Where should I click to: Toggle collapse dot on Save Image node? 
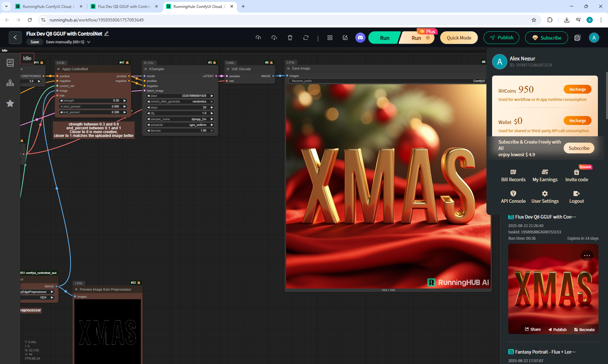click(x=288, y=68)
